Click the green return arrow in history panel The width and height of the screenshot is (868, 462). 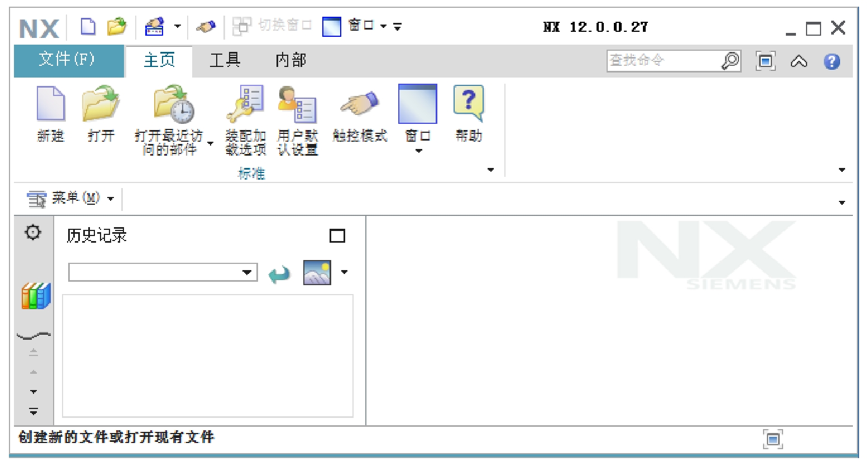(279, 273)
